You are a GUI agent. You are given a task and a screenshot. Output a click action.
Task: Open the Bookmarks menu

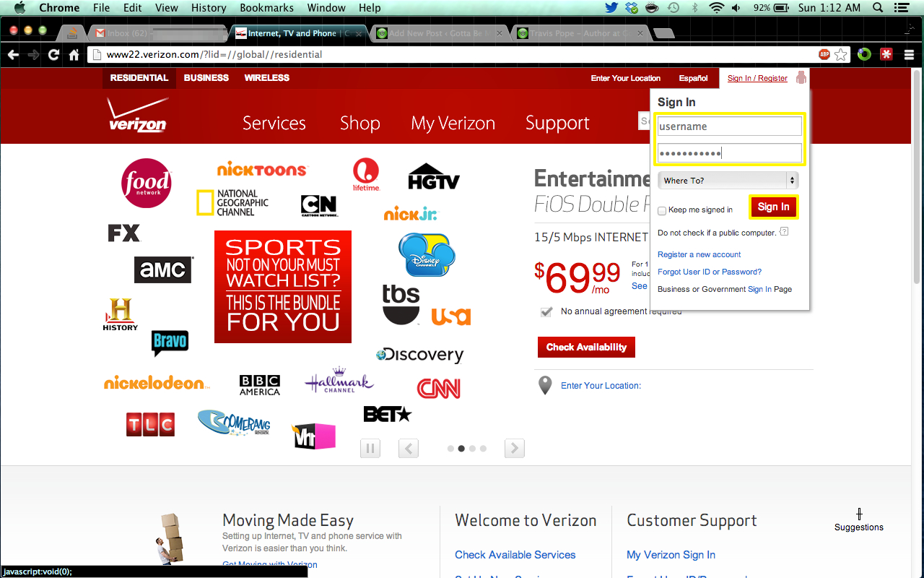[x=266, y=8]
